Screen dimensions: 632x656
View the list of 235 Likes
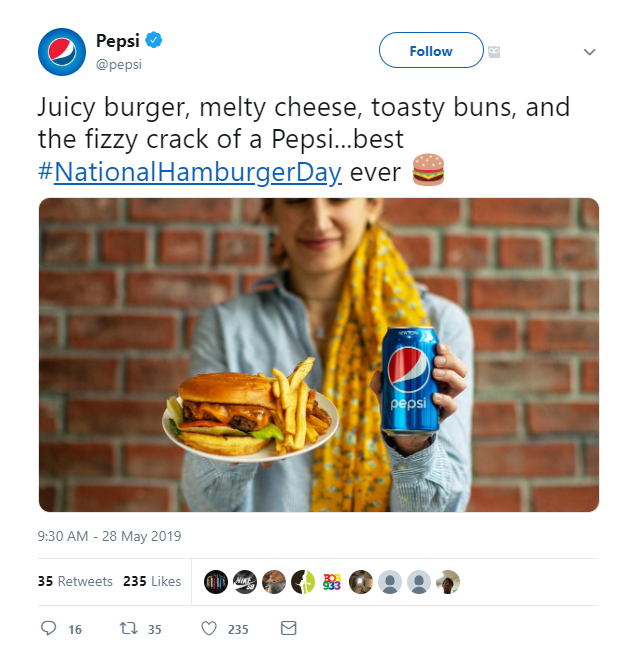[x=152, y=581]
